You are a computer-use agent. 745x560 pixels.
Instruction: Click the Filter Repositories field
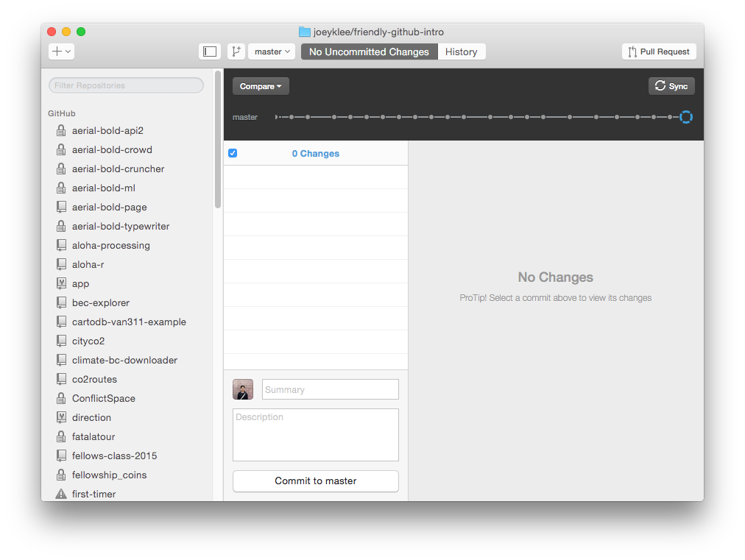coord(126,85)
